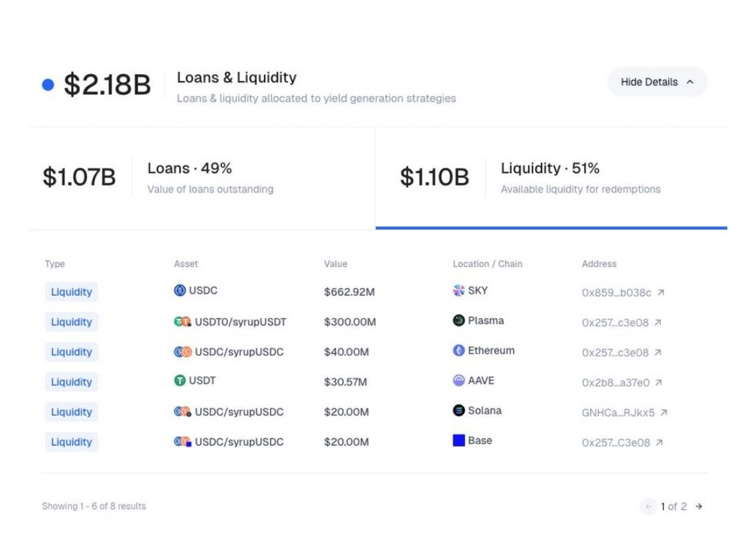Click the USDC coin icon in SKY row
Viewport: 756px width, 536px height.
180,291
